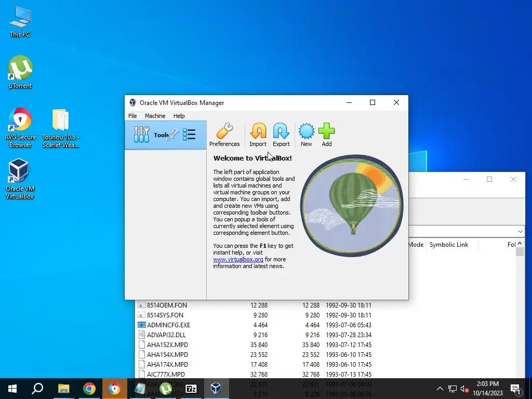
Task: Click the 1993-07-28 23:34 date cell
Action: [x=349, y=335]
